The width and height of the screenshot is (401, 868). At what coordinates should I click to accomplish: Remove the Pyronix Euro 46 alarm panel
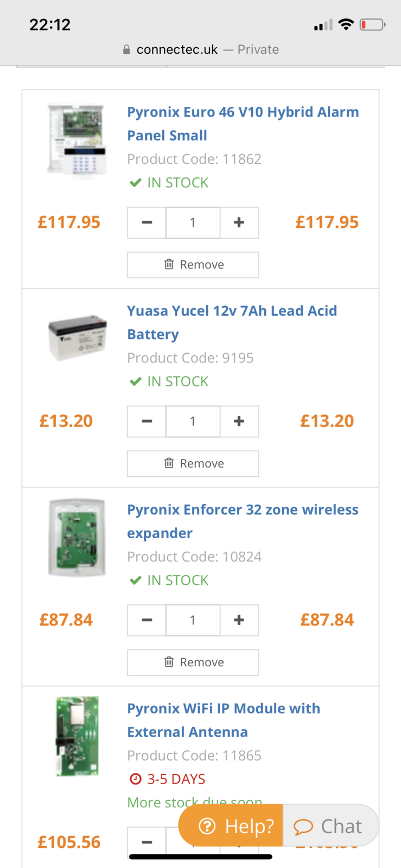point(193,265)
